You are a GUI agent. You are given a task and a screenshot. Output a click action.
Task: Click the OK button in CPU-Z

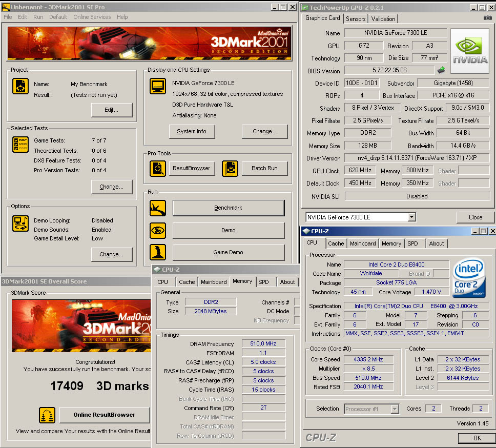click(477, 438)
